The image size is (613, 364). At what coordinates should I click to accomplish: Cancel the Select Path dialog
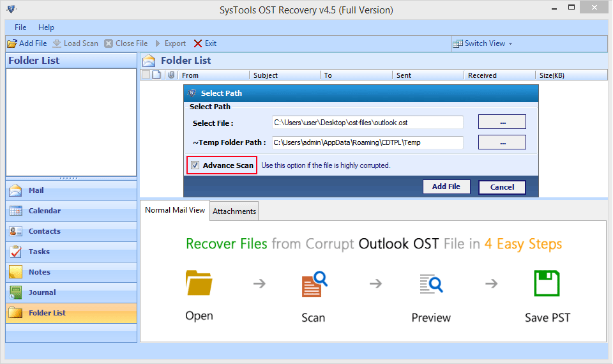click(x=502, y=187)
